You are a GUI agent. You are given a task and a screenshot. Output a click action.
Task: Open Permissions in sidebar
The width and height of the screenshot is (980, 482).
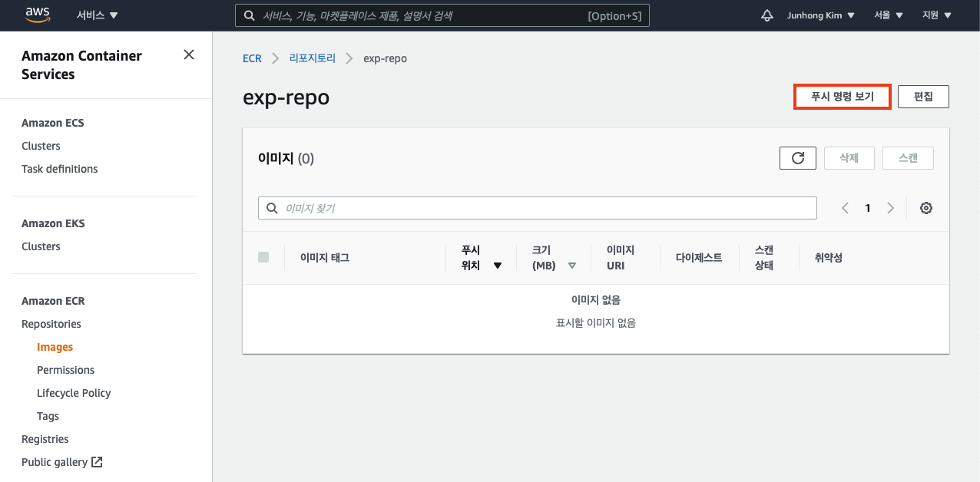click(66, 370)
